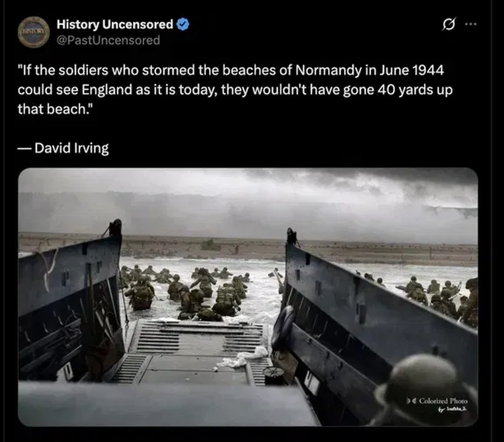Click the David Irving attribution line
The width and height of the screenshot is (504, 442).
(63, 148)
